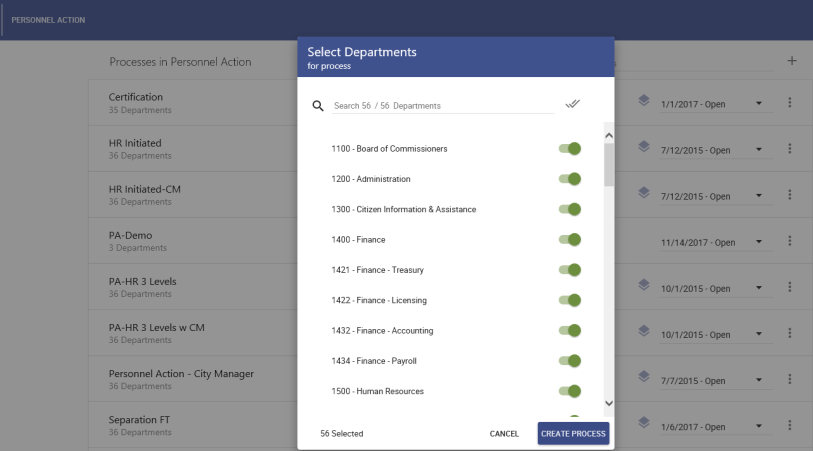Open three-dot menu for HR Initiated-CM row
Screen dimensions: 813x451
tap(789, 195)
